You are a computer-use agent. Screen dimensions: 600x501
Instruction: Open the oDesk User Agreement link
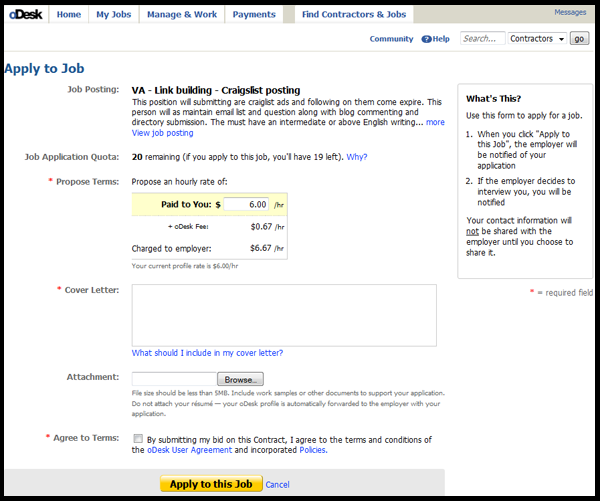(189, 450)
